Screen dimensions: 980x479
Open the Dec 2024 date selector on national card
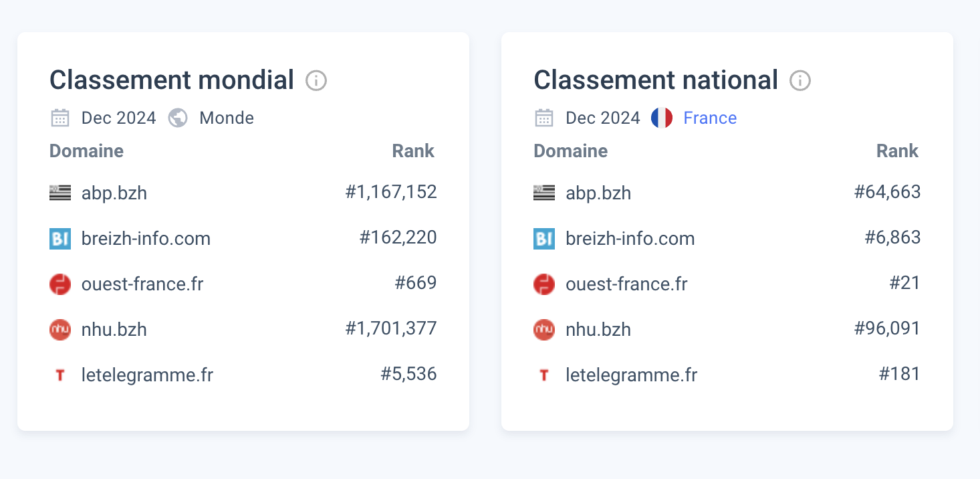click(x=602, y=117)
